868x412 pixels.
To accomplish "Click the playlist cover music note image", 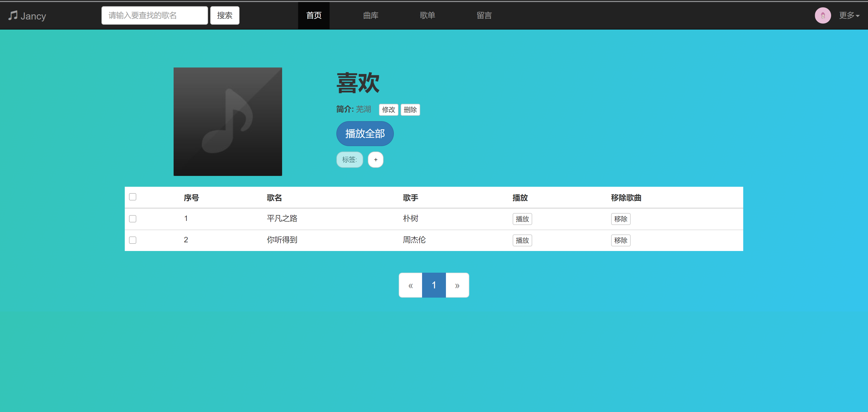I will [228, 121].
